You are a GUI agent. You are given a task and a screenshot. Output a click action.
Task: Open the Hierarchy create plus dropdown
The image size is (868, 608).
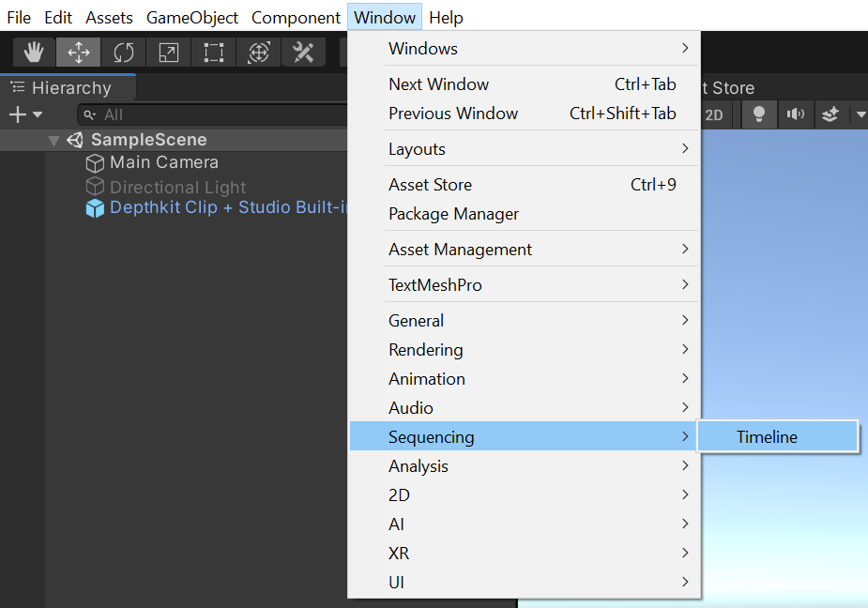click(25, 114)
